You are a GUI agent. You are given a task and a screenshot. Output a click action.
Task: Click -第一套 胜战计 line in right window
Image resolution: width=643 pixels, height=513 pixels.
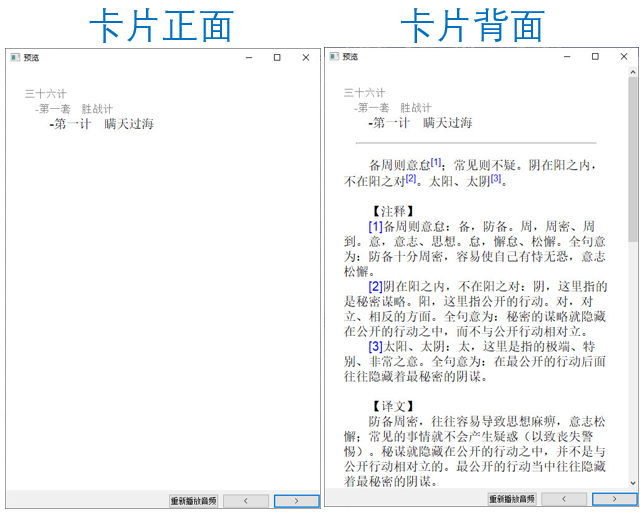point(393,108)
